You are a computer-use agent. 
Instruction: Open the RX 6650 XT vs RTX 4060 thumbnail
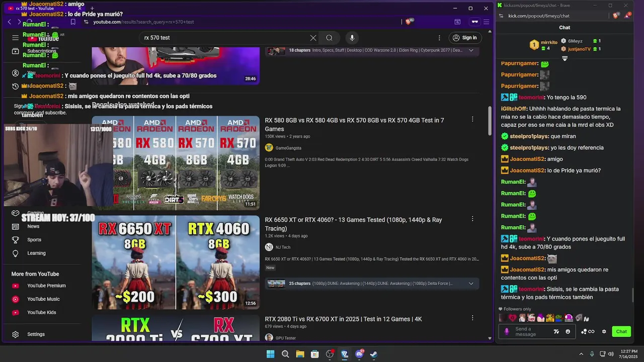tap(176, 262)
